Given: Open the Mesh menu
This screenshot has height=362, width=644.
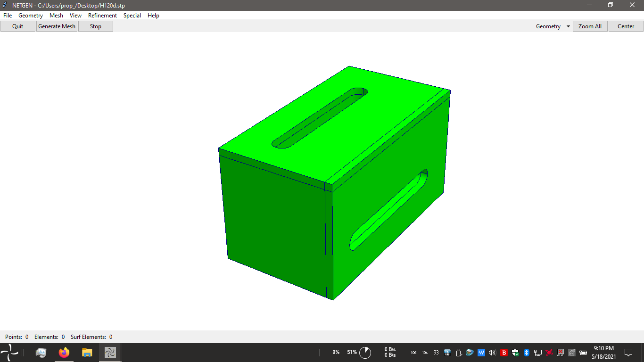Looking at the screenshot, I should pyautogui.click(x=56, y=16).
